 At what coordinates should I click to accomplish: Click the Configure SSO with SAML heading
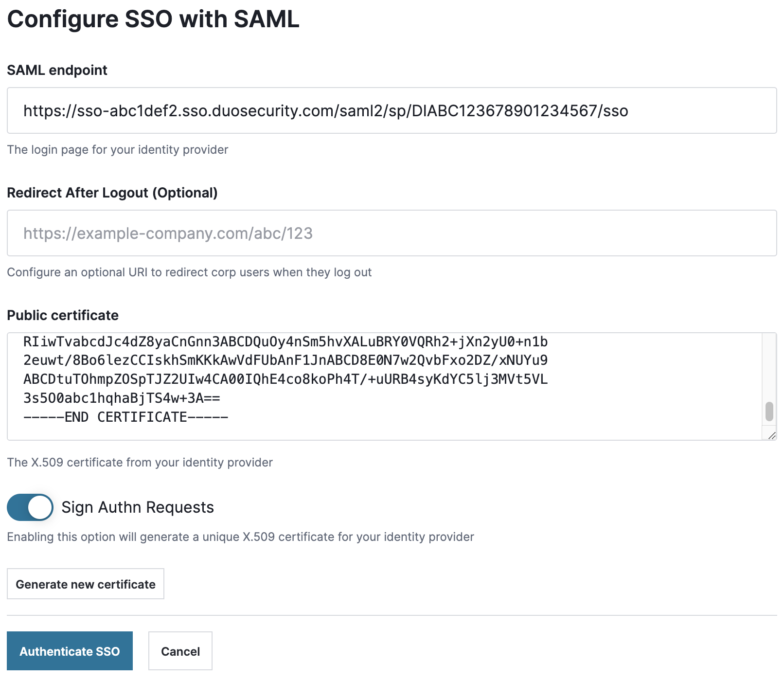(153, 19)
